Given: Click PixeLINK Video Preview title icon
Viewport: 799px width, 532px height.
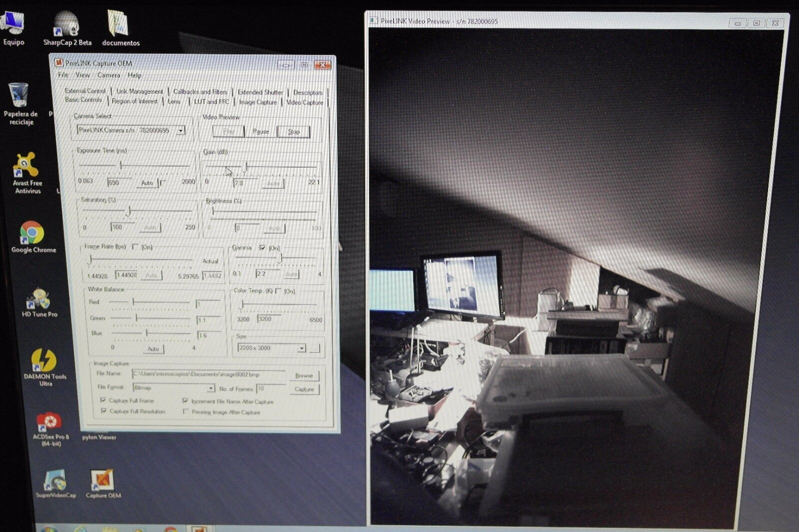Looking at the screenshot, I should [373, 20].
